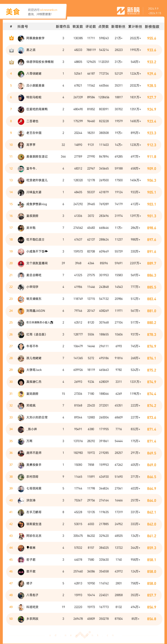Click avatar next to 交个朋友直播间
The width and height of the screenshot is (167, 644).
pyautogui.click(x=21, y=264)
